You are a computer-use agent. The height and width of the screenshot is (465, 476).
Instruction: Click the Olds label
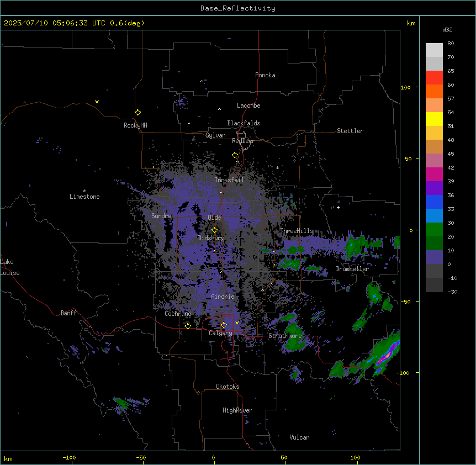[x=214, y=218]
